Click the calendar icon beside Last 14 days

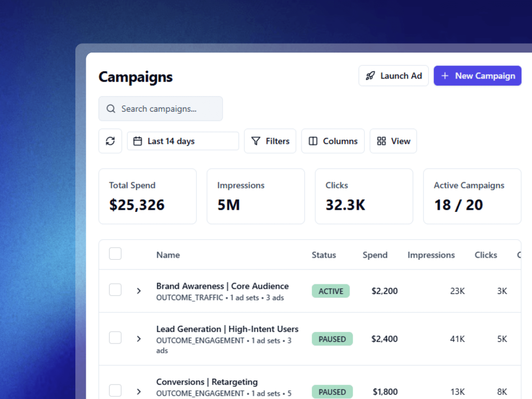[138, 141]
